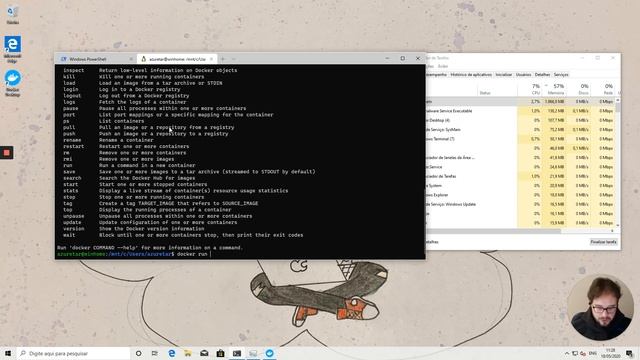Screen dimensions: 640x360
Task: Open the taskbar clock and date
Action: click(x=611, y=353)
